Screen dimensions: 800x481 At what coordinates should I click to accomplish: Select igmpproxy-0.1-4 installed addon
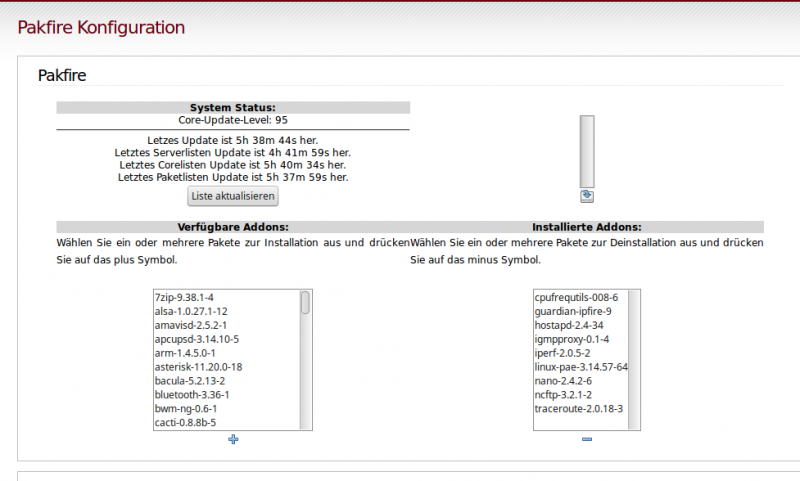click(581, 339)
